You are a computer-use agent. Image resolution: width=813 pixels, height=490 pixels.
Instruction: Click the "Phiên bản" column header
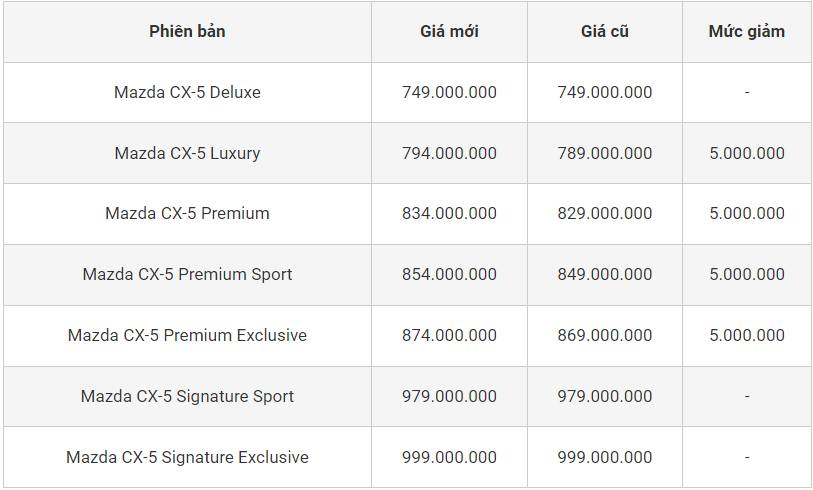point(187,31)
